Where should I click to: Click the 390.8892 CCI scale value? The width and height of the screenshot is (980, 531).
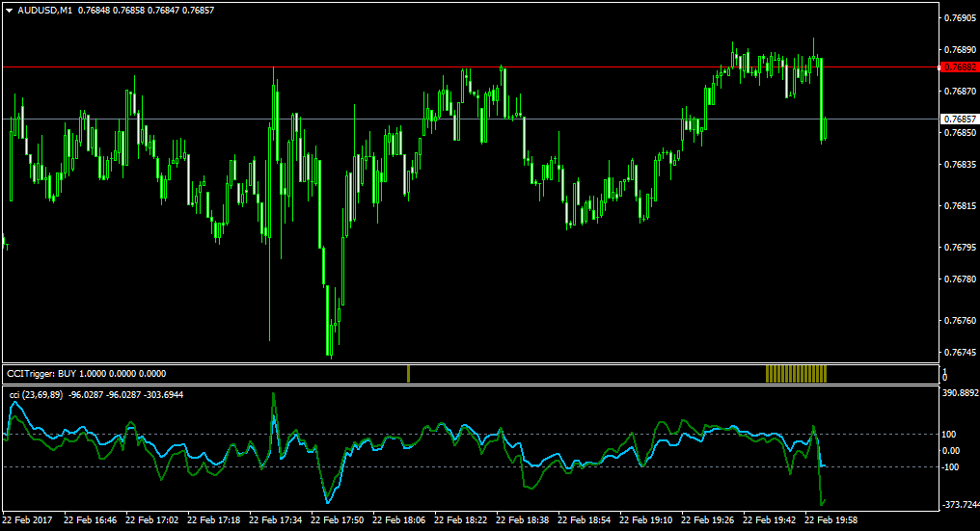961,393
